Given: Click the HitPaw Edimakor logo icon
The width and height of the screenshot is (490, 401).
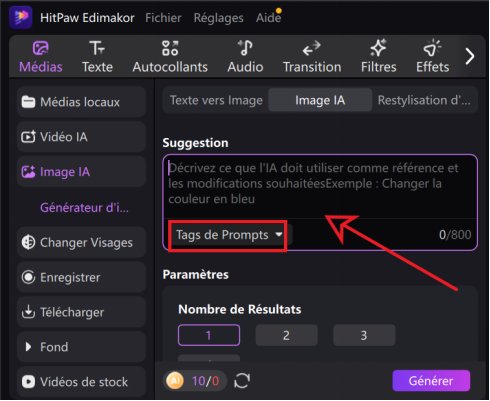Looking at the screenshot, I should pyautogui.click(x=21, y=17).
